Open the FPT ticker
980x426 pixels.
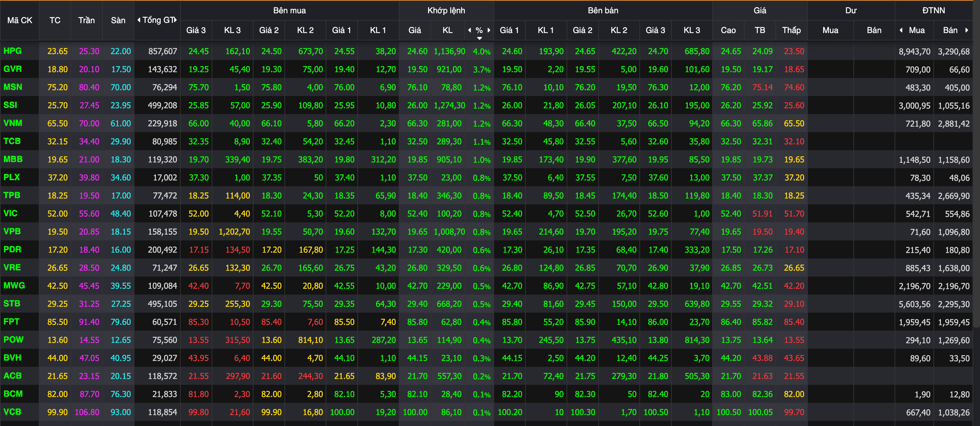[x=12, y=321]
